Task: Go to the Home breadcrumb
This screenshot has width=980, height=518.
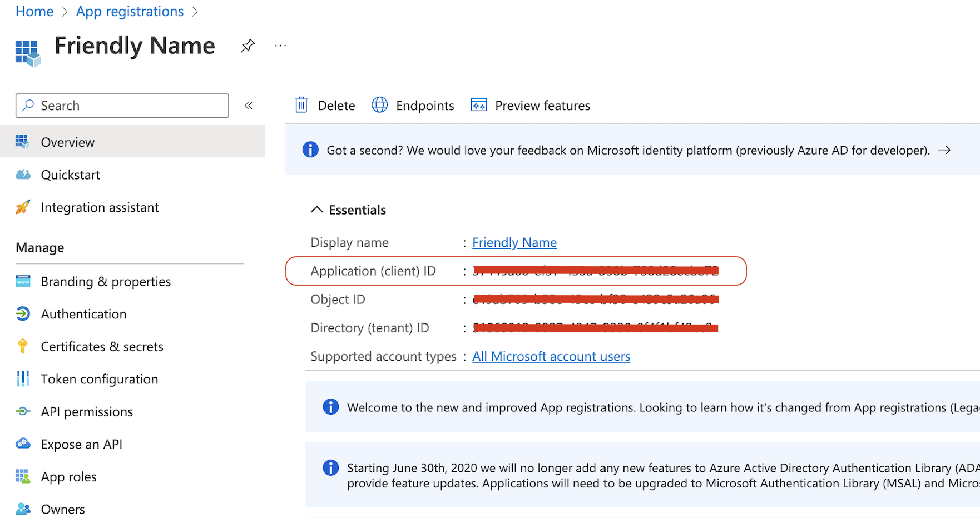Action: (x=34, y=12)
